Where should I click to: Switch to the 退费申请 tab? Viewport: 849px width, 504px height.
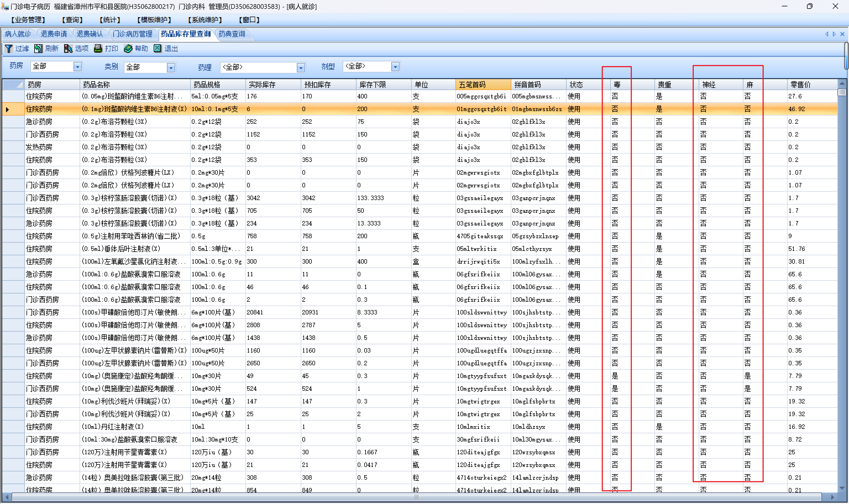(54, 34)
